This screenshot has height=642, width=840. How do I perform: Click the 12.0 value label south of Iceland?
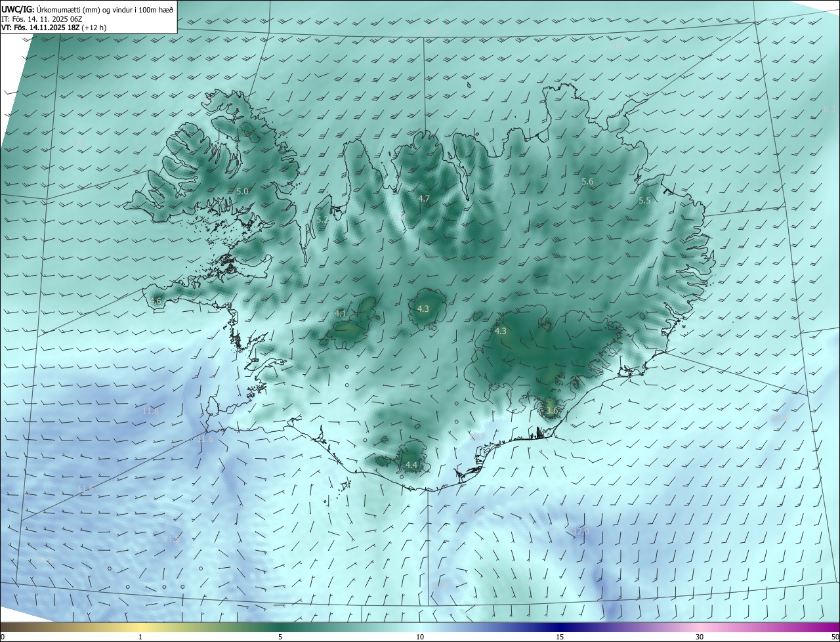point(581,531)
